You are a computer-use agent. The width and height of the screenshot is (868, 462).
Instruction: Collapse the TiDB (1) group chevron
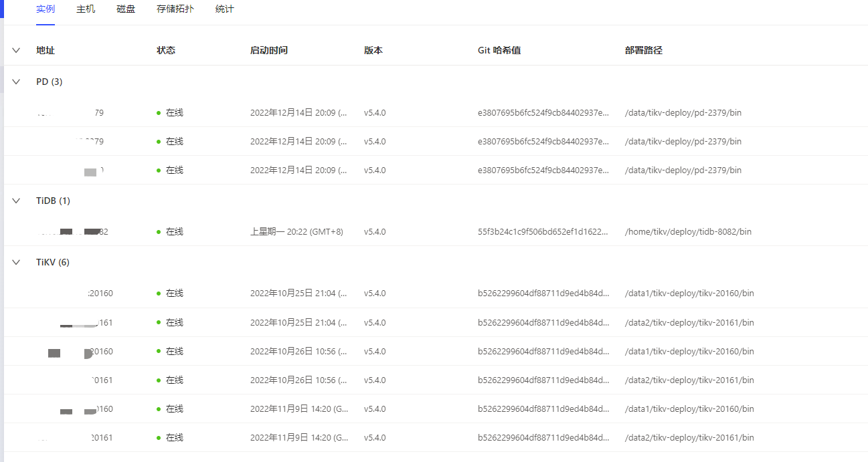click(16, 201)
